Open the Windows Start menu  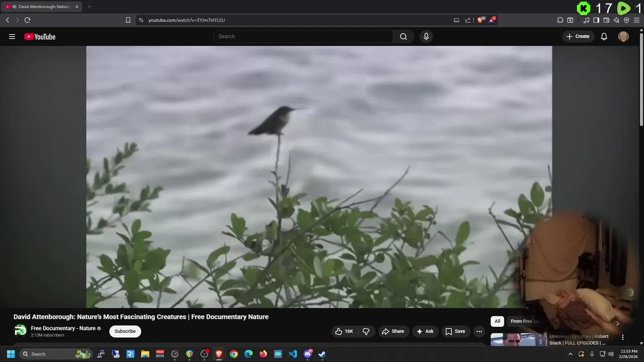pos(11,354)
